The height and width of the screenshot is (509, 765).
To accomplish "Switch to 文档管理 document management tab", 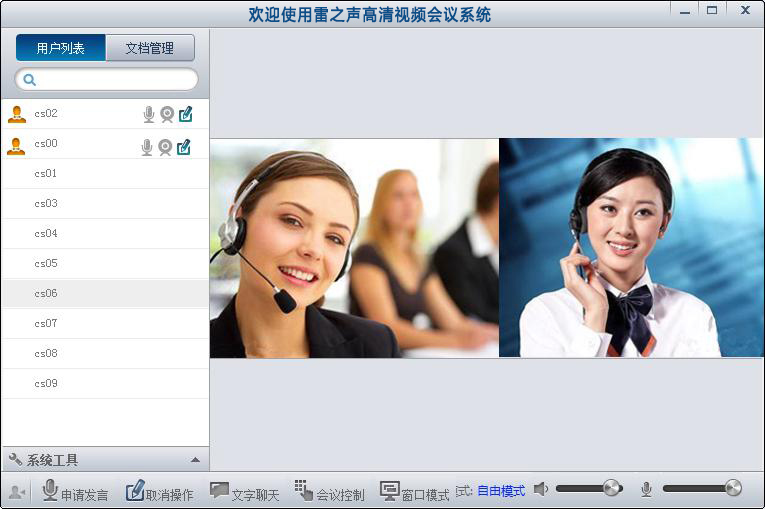I will point(150,48).
